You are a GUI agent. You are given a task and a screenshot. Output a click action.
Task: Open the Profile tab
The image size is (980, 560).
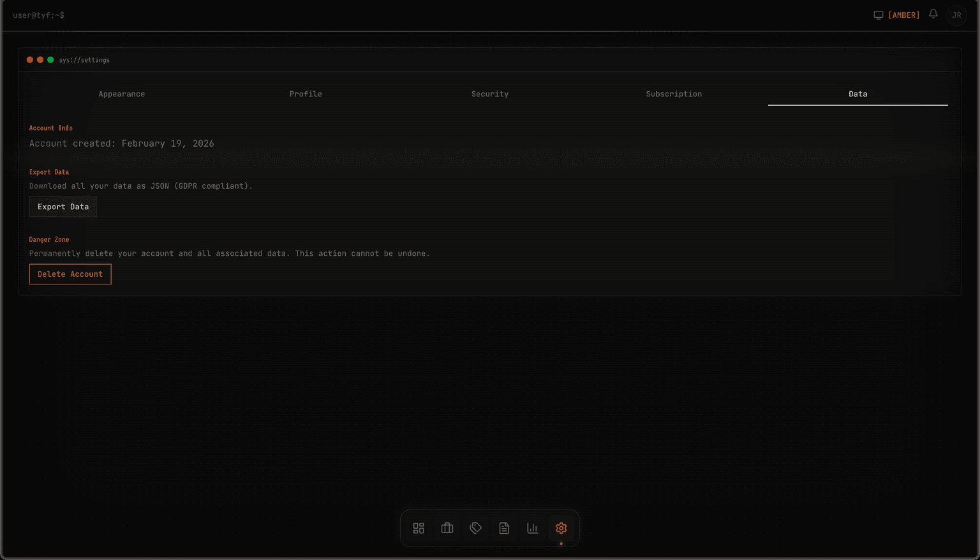tap(306, 94)
